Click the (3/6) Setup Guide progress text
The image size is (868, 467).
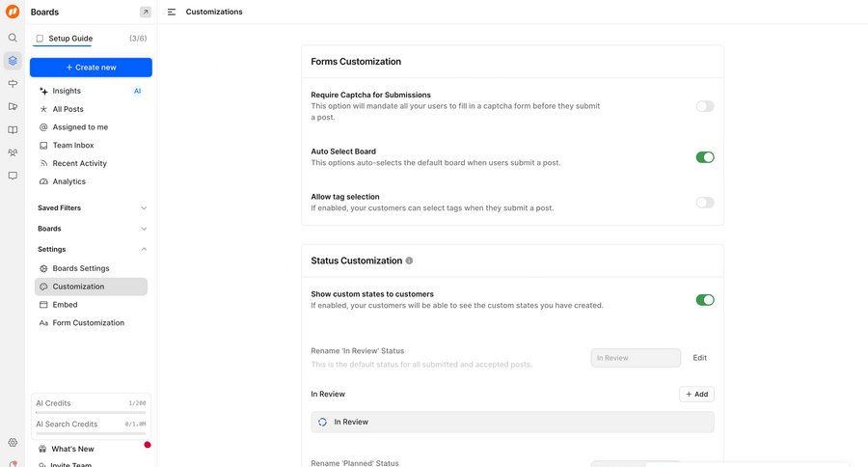138,39
